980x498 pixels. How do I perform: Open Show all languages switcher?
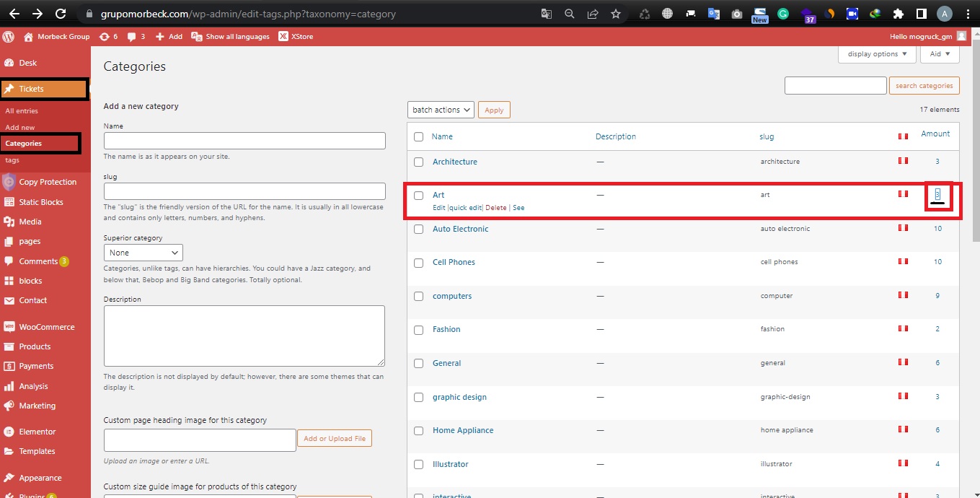[x=231, y=36]
